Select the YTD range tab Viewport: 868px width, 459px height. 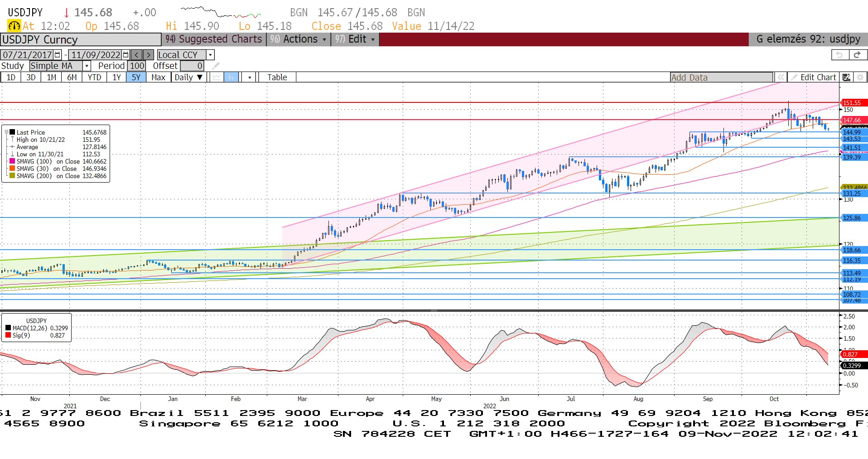(x=94, y=77)
